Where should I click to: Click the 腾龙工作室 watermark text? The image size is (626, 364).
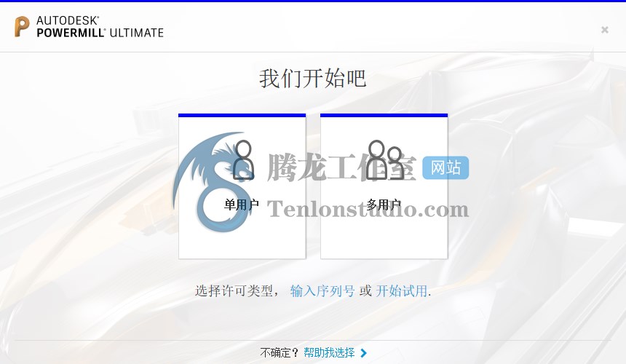[x=341, y=167]
